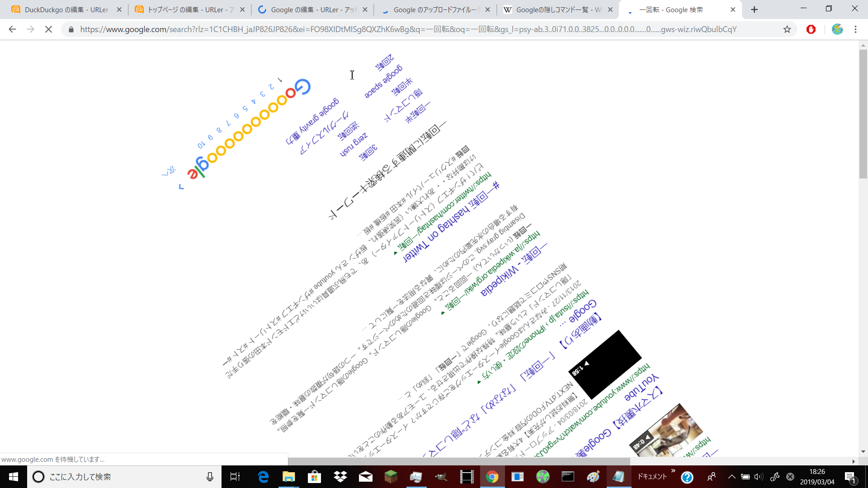868x488 pixels.
Task: Open the '3回転' related search link
Action: pyautogui.click(x=368, y=153)
